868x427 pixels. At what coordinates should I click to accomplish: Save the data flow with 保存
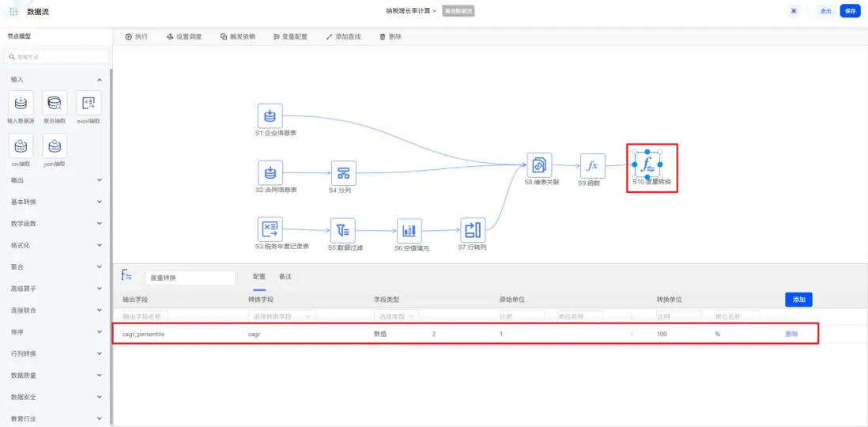pos(851,11)
